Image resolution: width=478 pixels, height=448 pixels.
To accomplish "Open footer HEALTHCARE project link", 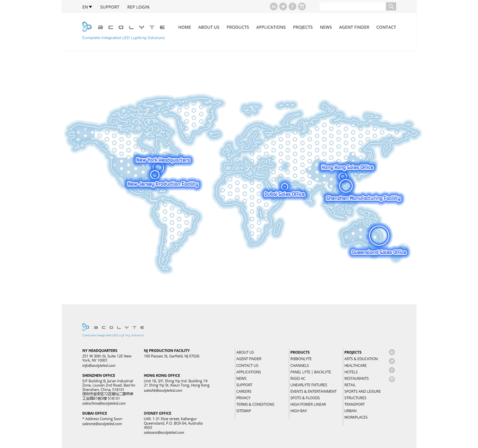I will [x=355, y=365].
